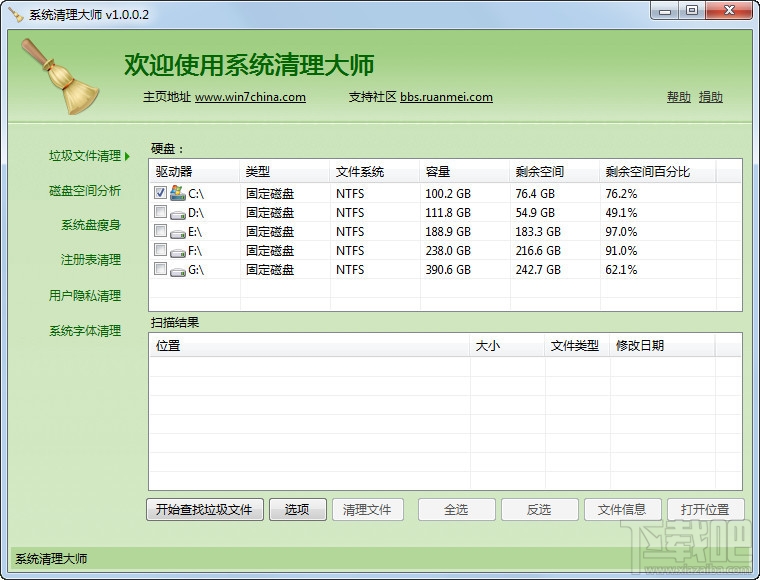Check the G:\ drive checkbox

coord(160,268)
